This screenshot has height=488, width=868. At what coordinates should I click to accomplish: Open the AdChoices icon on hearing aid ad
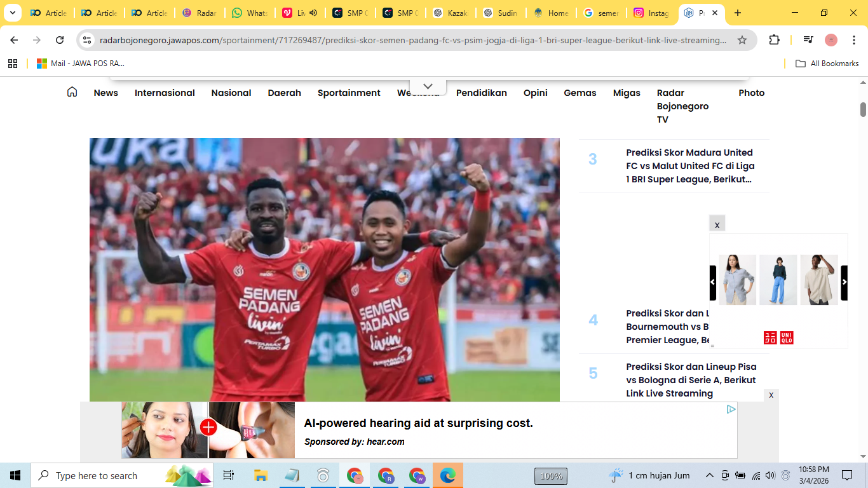[731, 409]
